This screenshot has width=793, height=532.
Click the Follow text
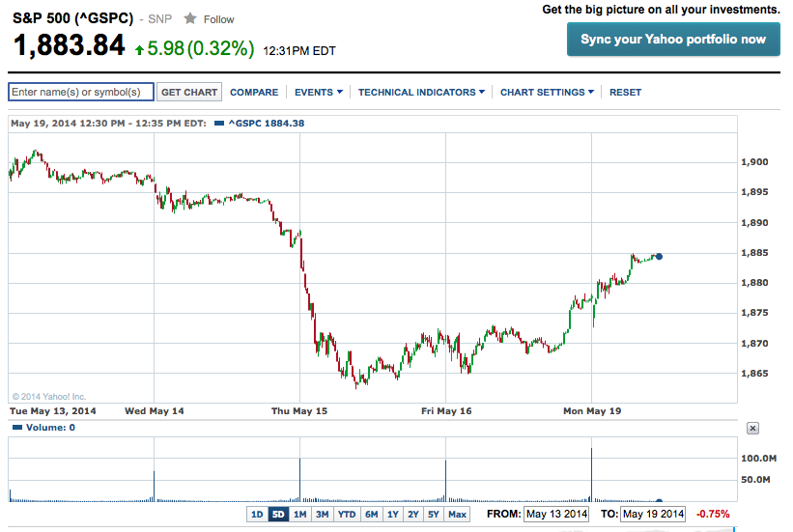[219, 19]
